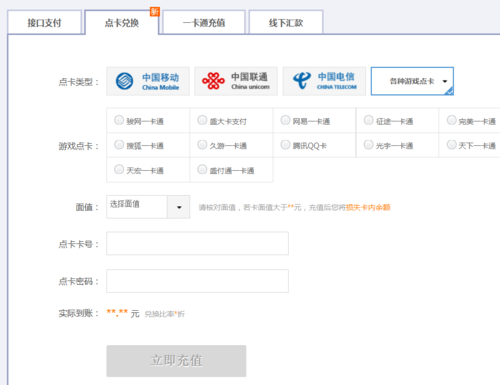Screen dimensions: 500x385
Task: Open the 选择面值 dropdown
Action: point(148,207)
